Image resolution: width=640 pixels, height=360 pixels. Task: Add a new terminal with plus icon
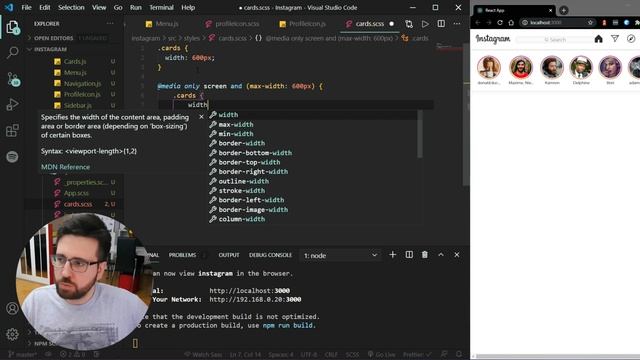pos(392,255)
